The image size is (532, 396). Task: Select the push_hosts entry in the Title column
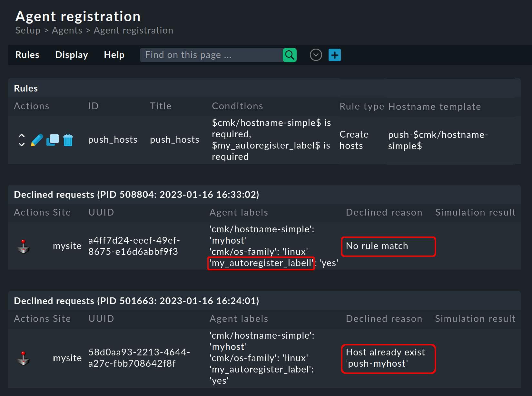point(174,140)
